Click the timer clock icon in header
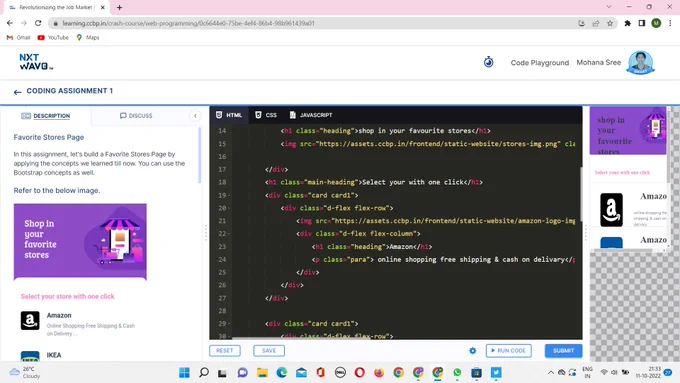Screen dimensions: 680x383 tap(488, 62)
